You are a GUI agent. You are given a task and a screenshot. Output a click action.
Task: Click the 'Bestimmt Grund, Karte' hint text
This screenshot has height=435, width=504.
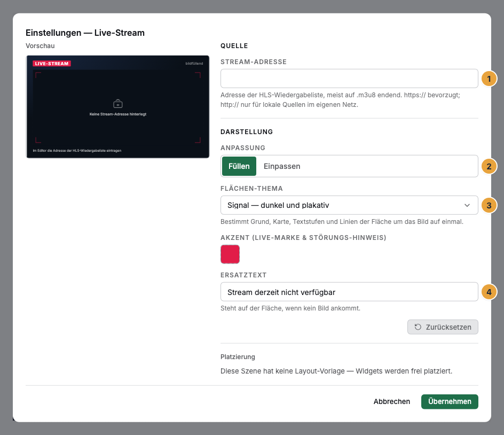342,222
